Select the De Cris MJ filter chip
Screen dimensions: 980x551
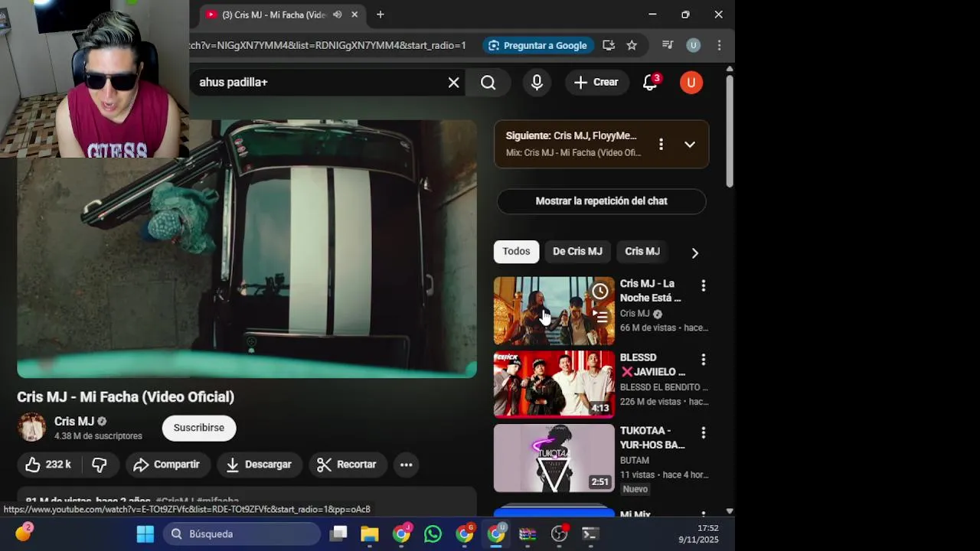[x=577, y=252]
